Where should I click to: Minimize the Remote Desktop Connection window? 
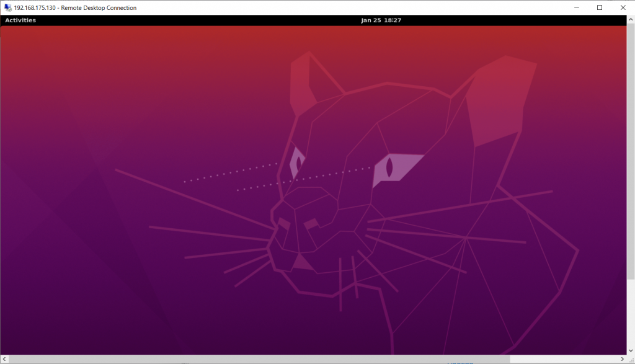(x=577, y=7)
